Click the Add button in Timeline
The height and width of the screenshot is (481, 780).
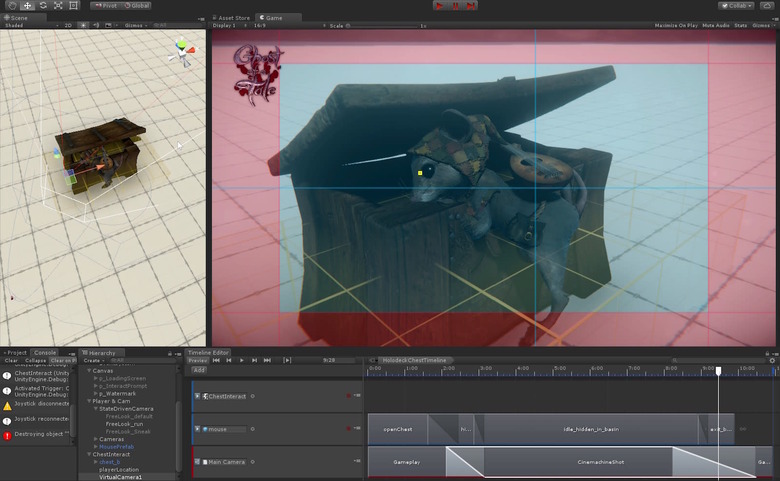click(199, 369)
